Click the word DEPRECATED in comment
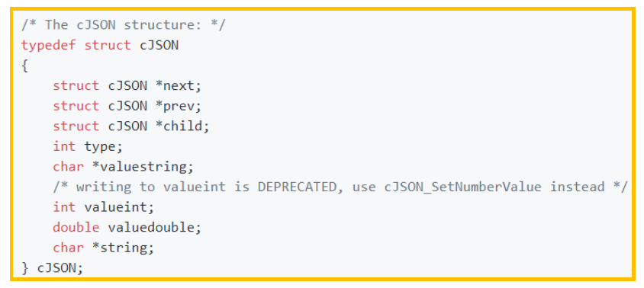The width and height of the screenshot is (644, 288). point(298,187)
